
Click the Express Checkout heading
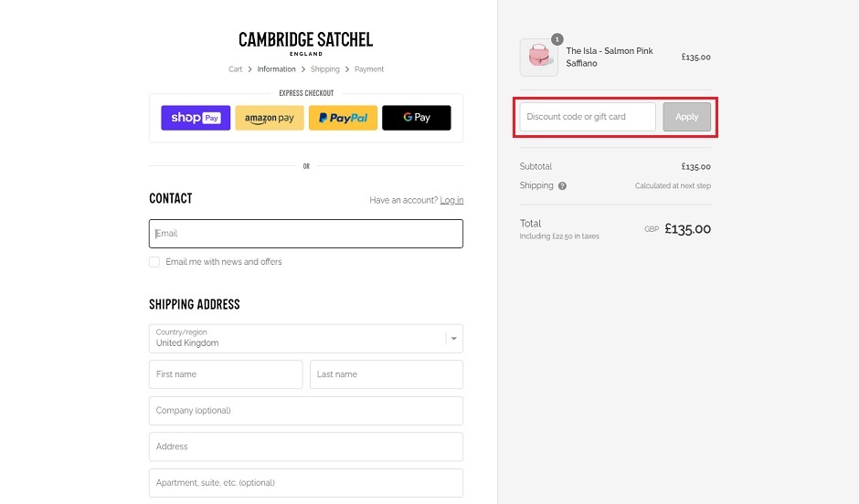coord(306,93)
